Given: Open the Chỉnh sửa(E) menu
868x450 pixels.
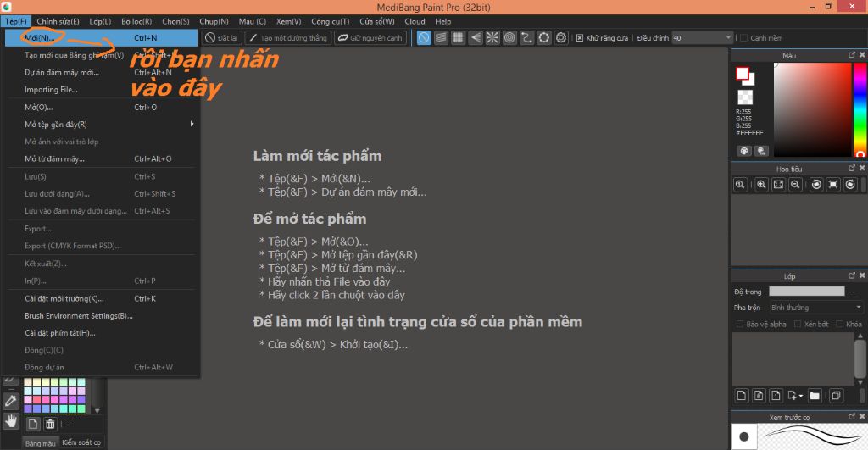Looking at the screenshot, I should point(58,21).
